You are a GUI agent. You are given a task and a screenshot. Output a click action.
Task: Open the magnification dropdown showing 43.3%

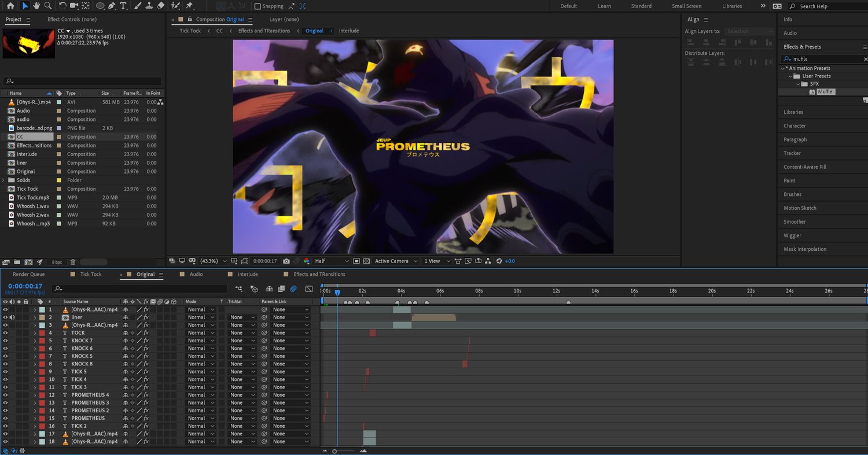click(x=214, y=261)
